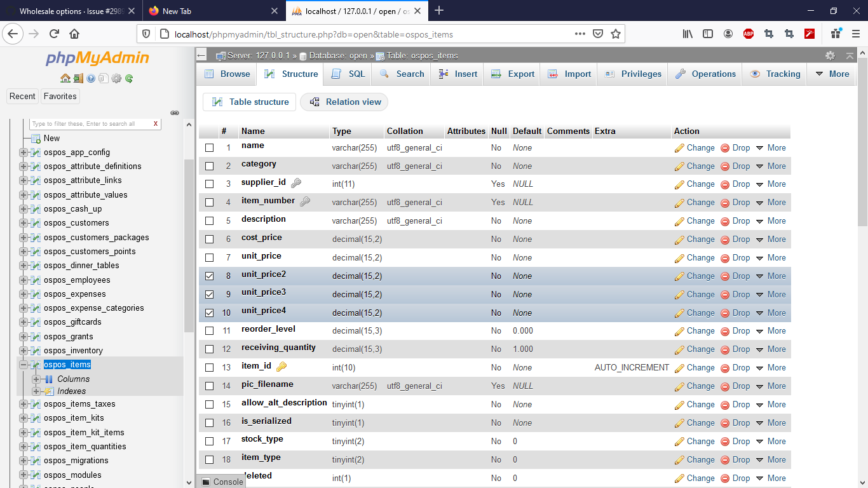Click the Relation view button
Screen dimensions: 868x488
point(344,102)
